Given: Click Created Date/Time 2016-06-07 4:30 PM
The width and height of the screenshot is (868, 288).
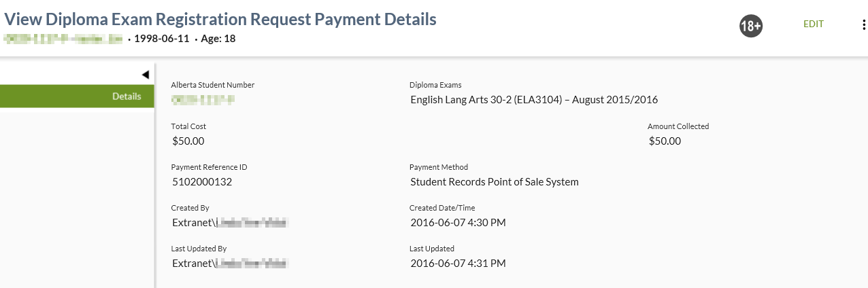Looking at the screenshot, I should (x=458, y=223).
